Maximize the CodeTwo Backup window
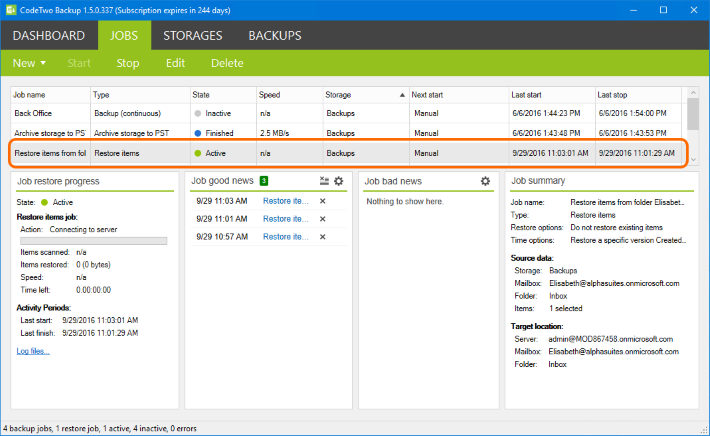 (663, 10)
